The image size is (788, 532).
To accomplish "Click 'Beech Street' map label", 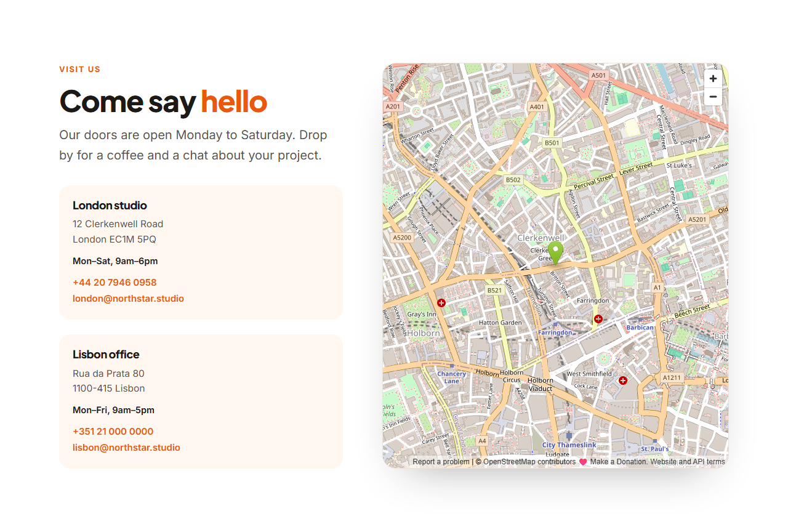I will click(693, 311).
